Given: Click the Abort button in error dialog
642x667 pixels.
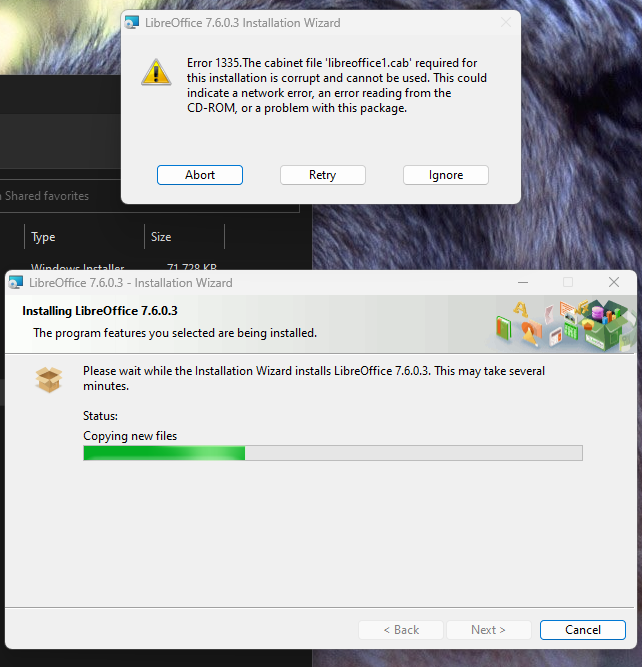Looking at the screenshot, I should pos(200,175).
